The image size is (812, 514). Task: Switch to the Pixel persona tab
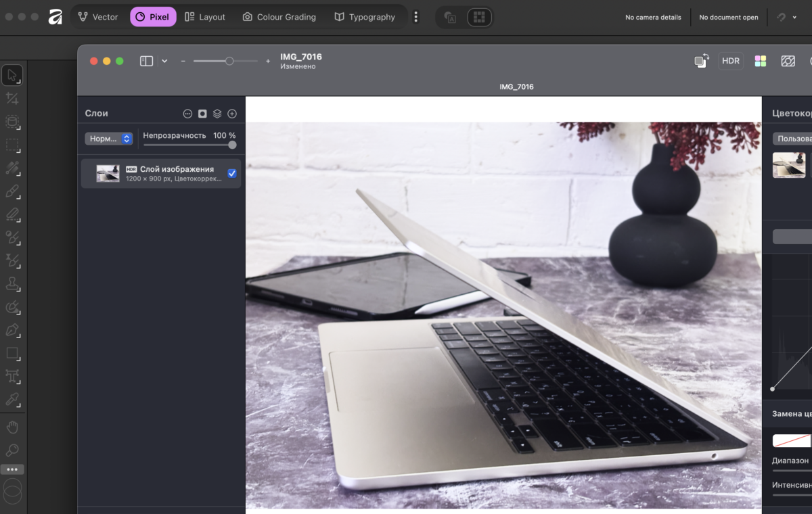tap(153, 17)
